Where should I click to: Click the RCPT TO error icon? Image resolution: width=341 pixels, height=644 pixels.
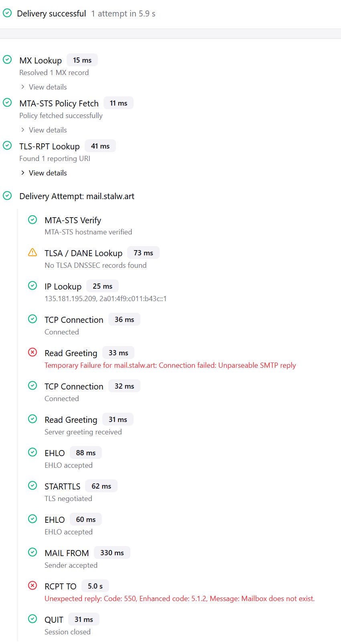click(32, 586)
